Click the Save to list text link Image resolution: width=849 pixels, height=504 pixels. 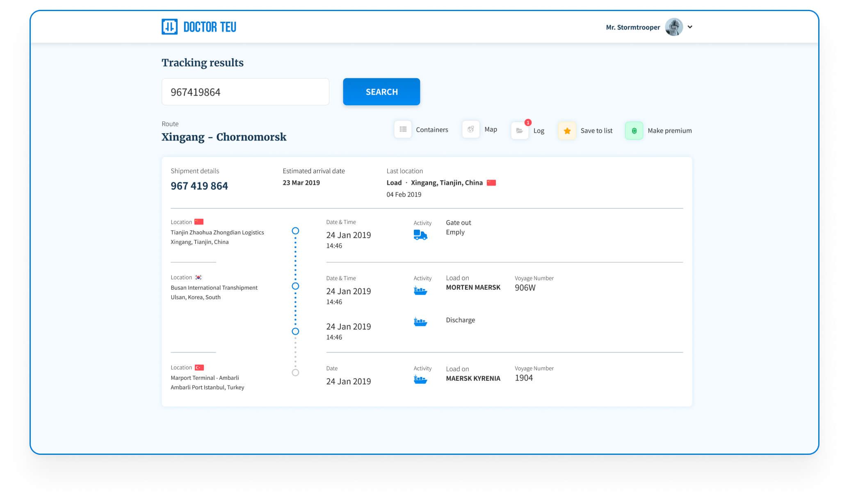[x=596, y=129]
